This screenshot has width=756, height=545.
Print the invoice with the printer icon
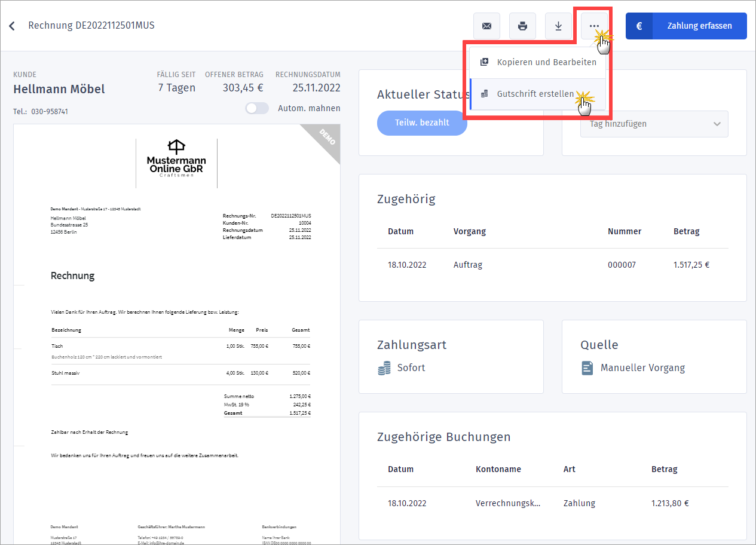[522, 26]
